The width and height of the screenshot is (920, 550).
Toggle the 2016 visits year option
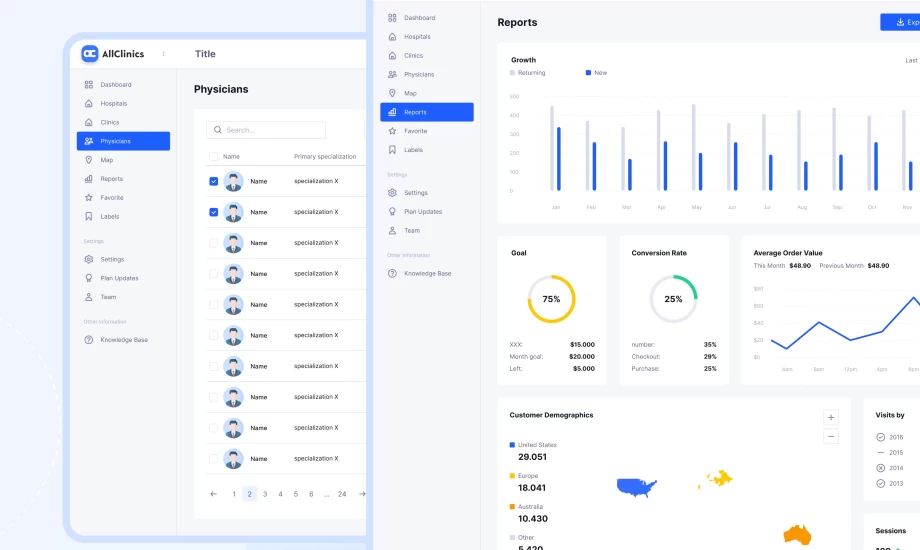pyautogui.click(x=881, y=437)
